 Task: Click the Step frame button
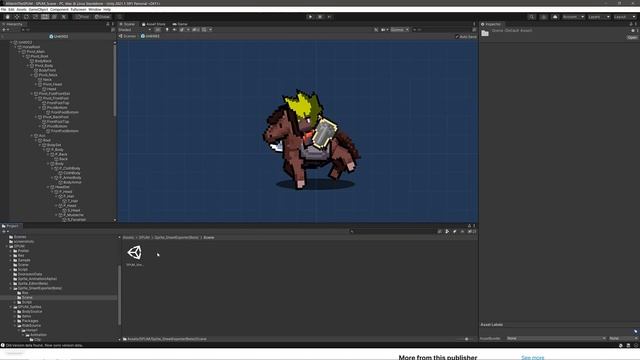[329, 17]
